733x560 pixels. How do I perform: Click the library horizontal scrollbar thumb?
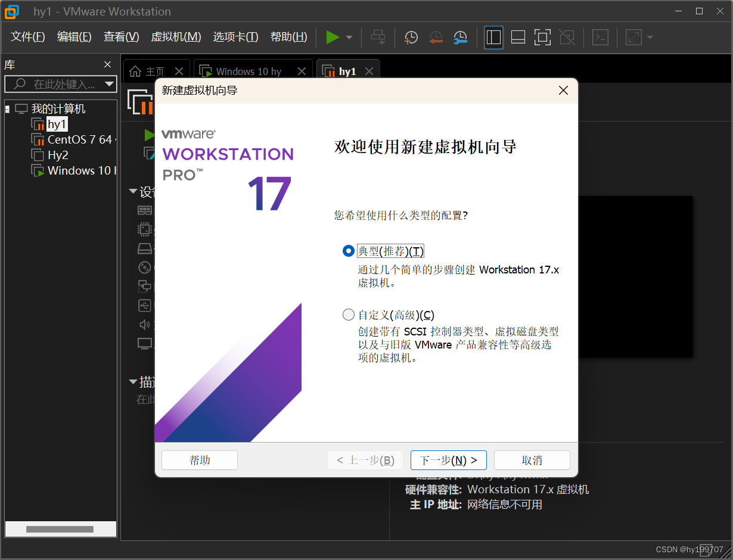(60, 529)
